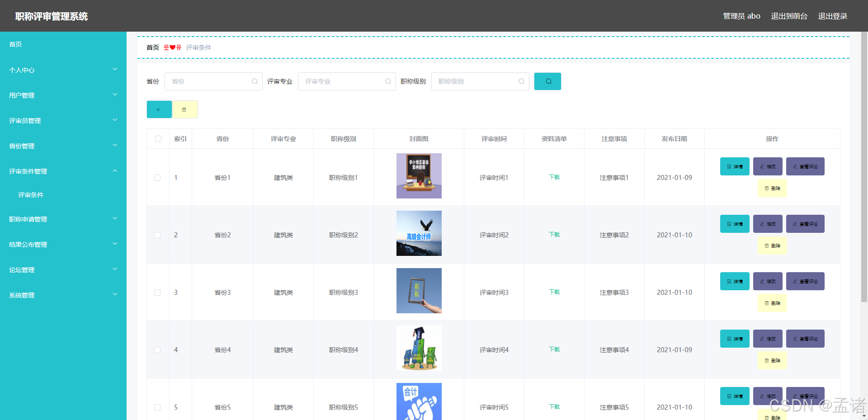Select the 评审条件 submenu item

(63, 195)
